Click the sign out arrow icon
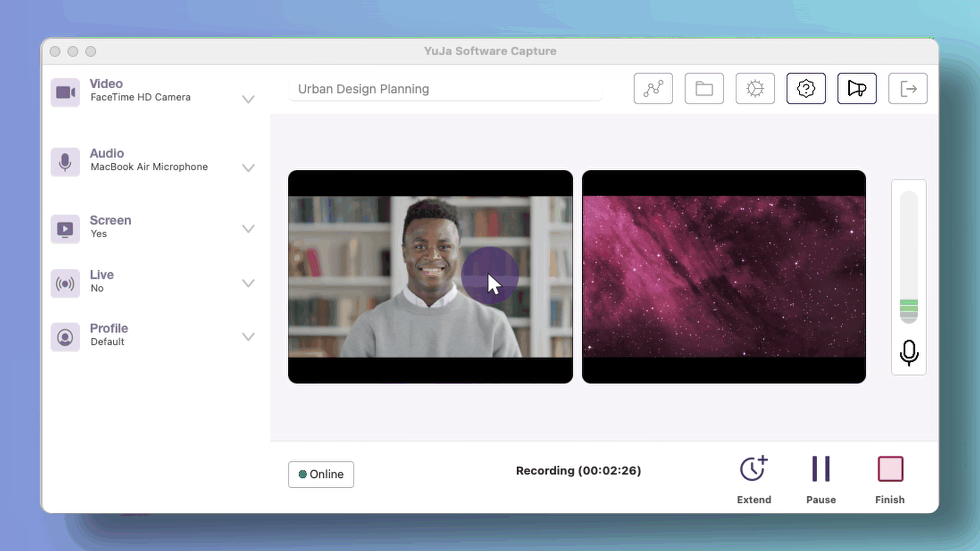 point(908,89)
